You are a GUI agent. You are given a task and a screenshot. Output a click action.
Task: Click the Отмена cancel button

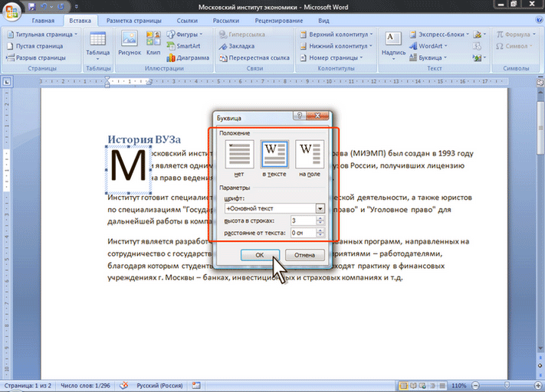click(x=305, y=255)
